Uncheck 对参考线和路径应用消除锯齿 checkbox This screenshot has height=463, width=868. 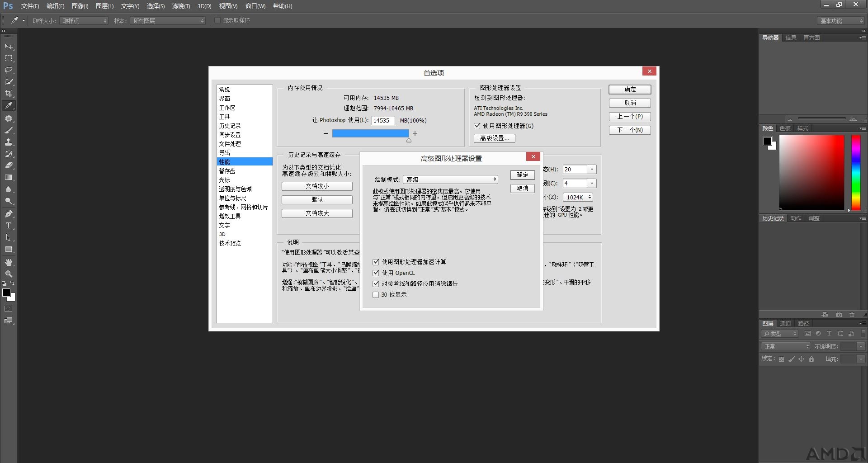point(376,283)
